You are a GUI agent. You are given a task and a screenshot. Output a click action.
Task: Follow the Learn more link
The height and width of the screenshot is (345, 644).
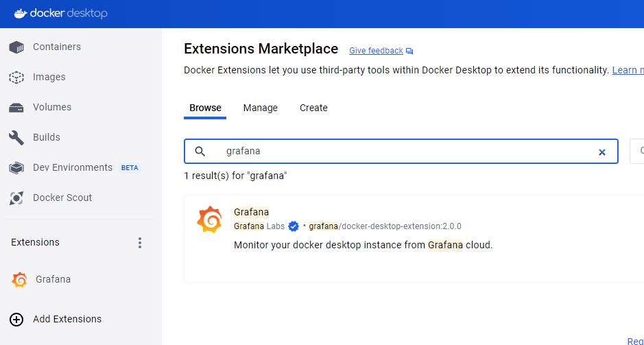[628, 70]
